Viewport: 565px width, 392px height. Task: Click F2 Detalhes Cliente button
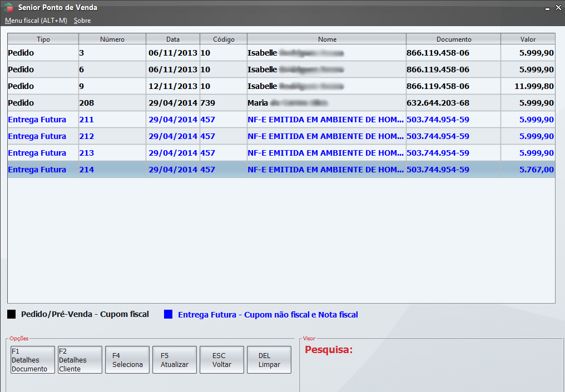pyautogui.click(x=80, y=360)
